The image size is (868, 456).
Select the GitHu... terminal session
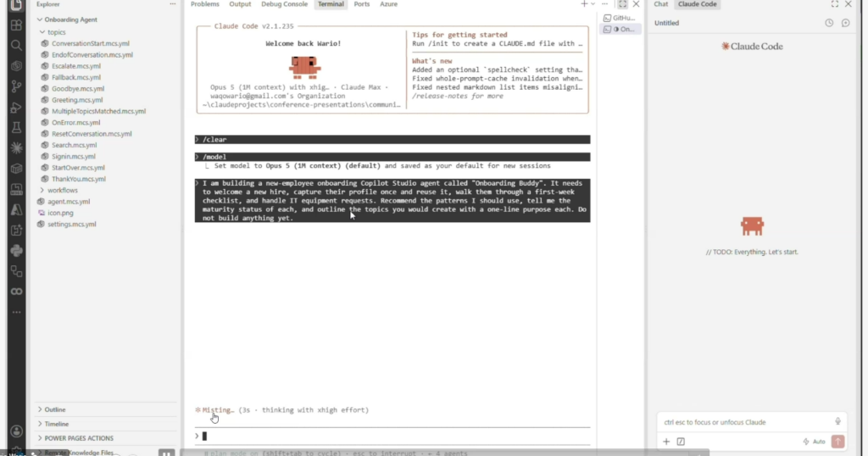(x=620, y=19)
